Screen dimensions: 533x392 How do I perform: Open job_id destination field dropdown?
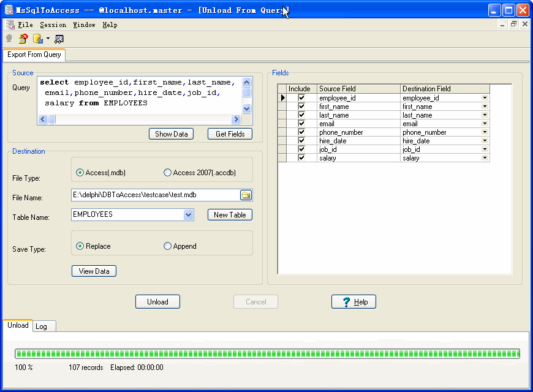point(485,149)
